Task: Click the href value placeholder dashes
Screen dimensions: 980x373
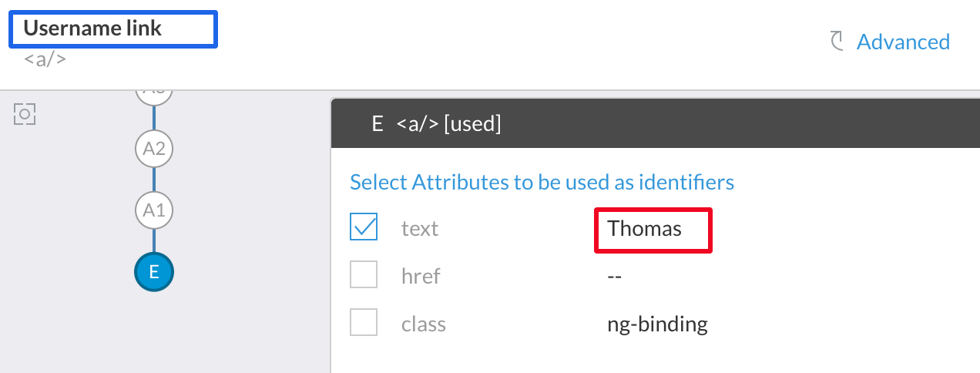Action: 614,277
